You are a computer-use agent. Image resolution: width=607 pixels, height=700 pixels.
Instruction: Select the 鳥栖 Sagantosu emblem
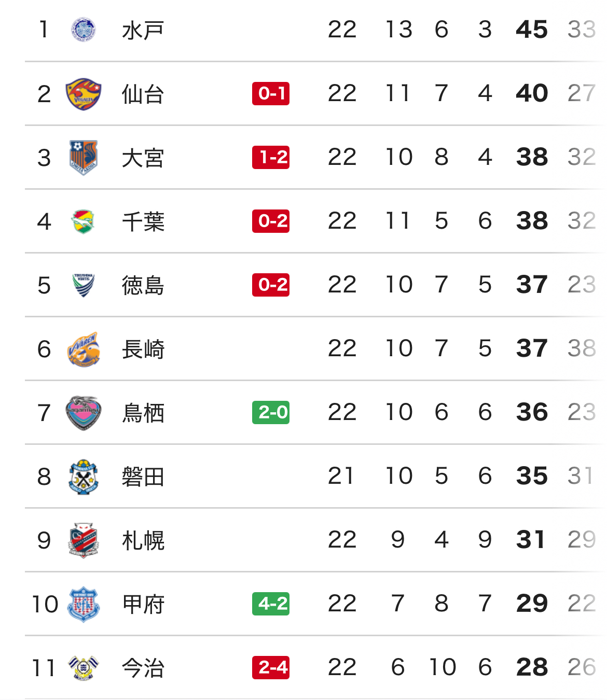click(x=83, y=413)
